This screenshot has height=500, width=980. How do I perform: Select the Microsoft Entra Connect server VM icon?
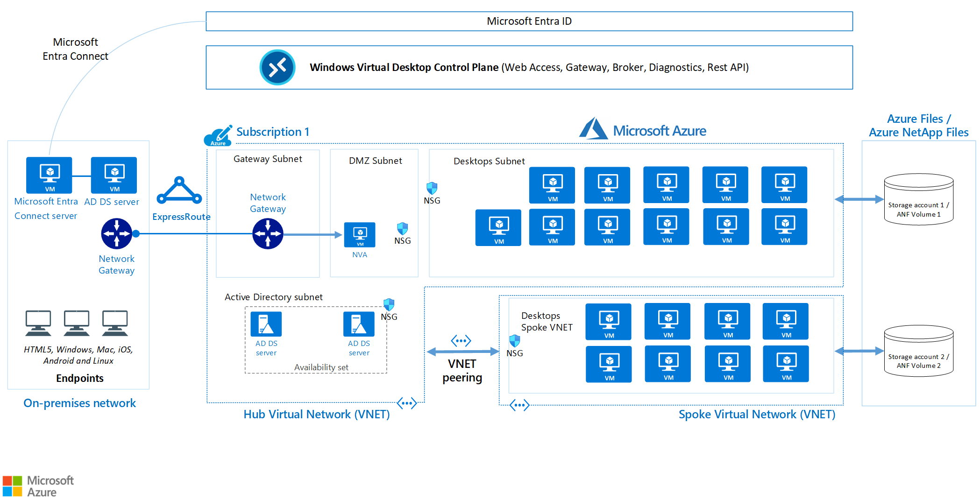[49, 175]
